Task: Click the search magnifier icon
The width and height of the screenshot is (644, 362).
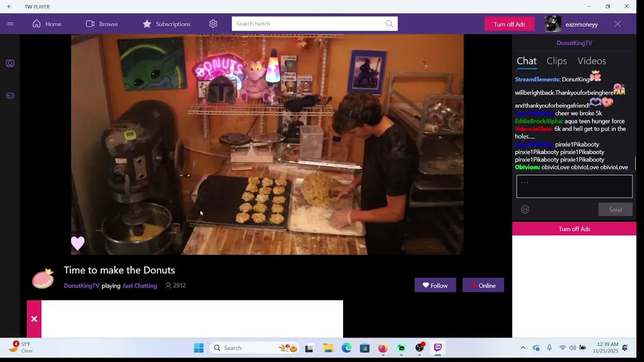Action: tap(389, 24)
